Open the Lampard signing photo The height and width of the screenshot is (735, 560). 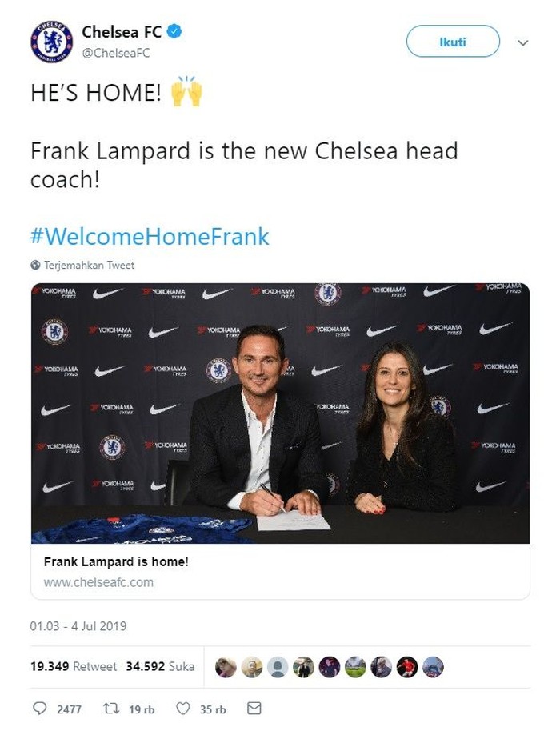point(280,413)
